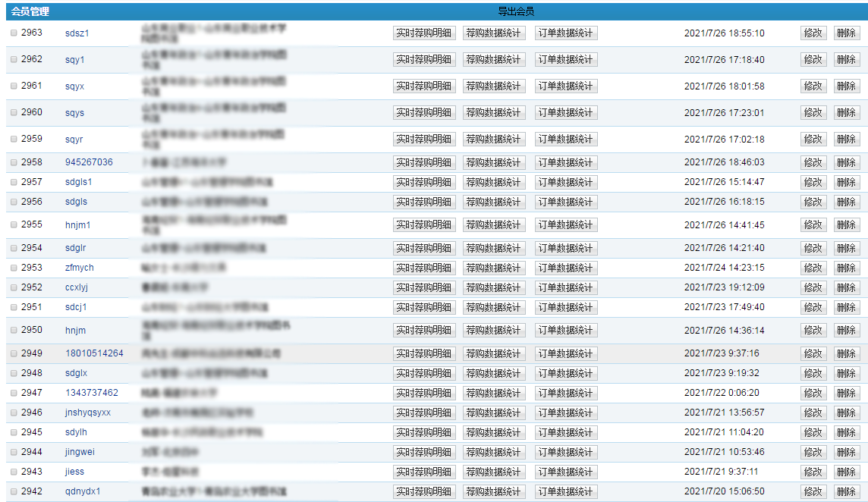The image size is (868, 502).
Task: Click the 会员管理 header title
Action: (30, 11)
